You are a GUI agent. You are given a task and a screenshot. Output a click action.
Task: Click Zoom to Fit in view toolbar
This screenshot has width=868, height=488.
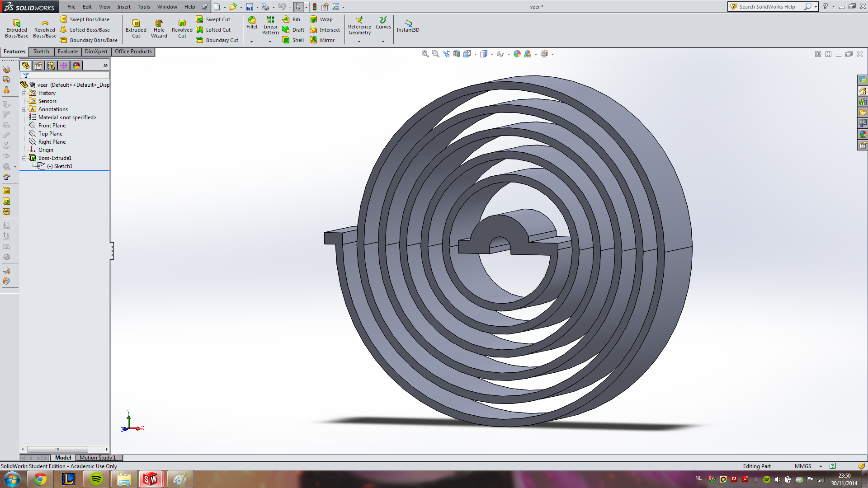425,54
